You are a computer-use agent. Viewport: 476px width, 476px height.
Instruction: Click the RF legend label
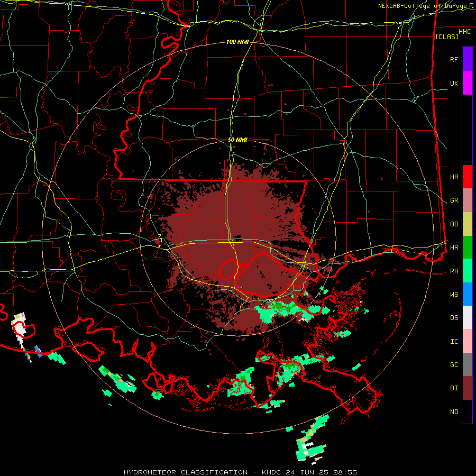click(x=454, y=59)
